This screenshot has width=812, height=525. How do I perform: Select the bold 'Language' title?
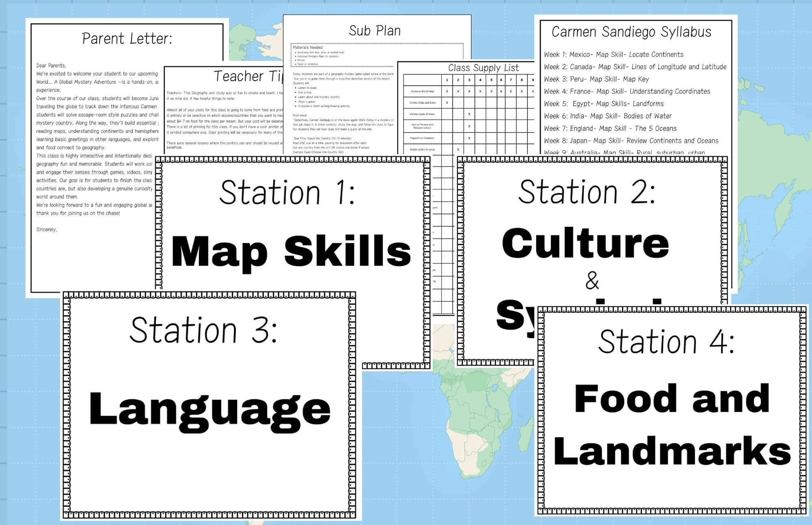point(209,412)
